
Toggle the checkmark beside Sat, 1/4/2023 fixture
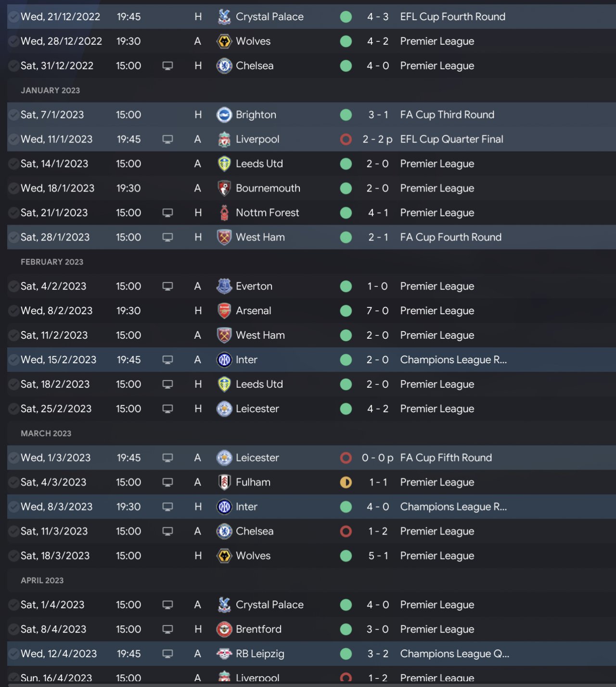[x=13, y=605]
